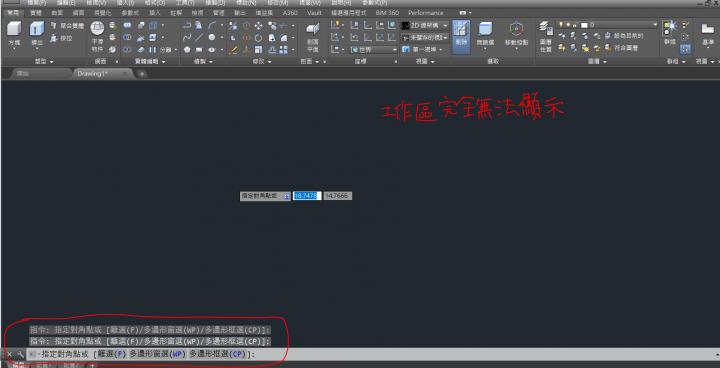Open the single viewport (單一視埠) dropdown

pos(422,49)
